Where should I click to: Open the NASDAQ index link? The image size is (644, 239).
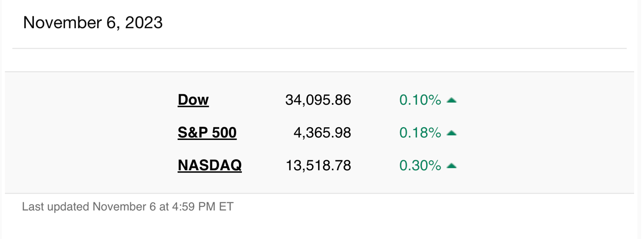pos(210,165)
